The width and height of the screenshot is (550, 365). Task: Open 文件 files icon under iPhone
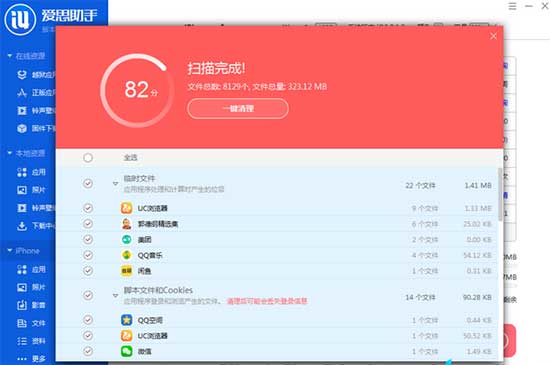pos(22,323)
